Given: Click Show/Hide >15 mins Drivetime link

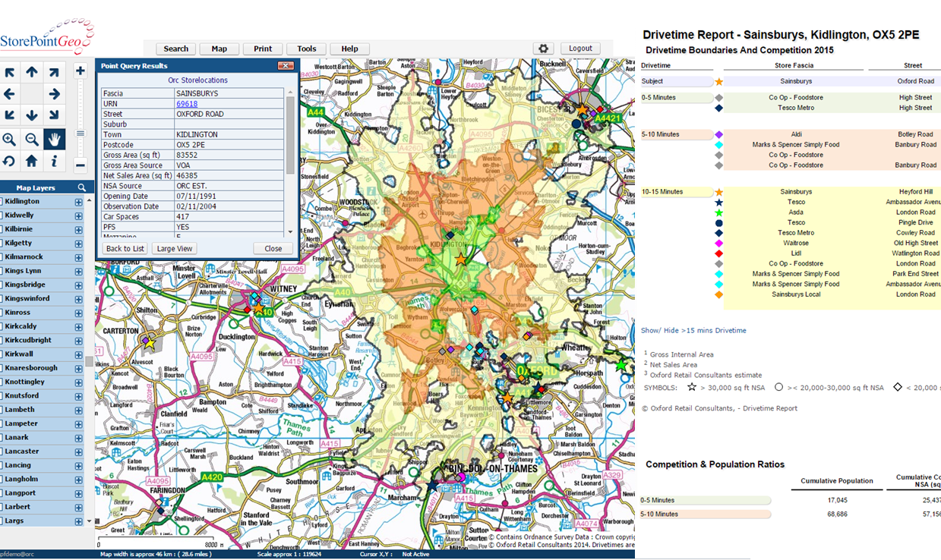Looking at the screenshot, I should 693,331.
